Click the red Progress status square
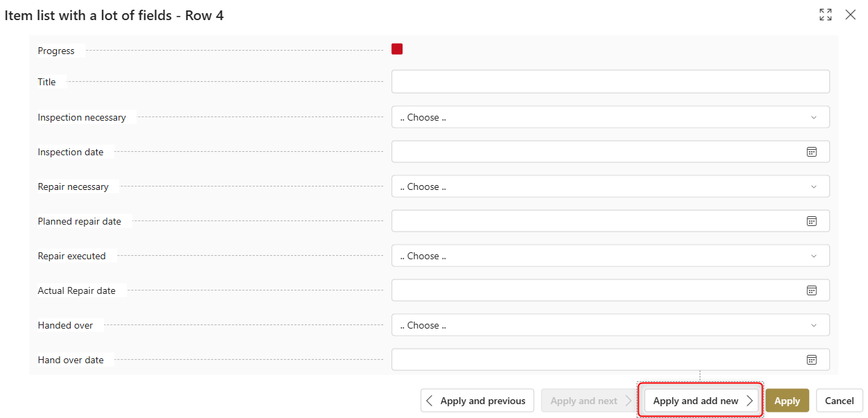Screen dimensions: 868x418 point(396,49)
